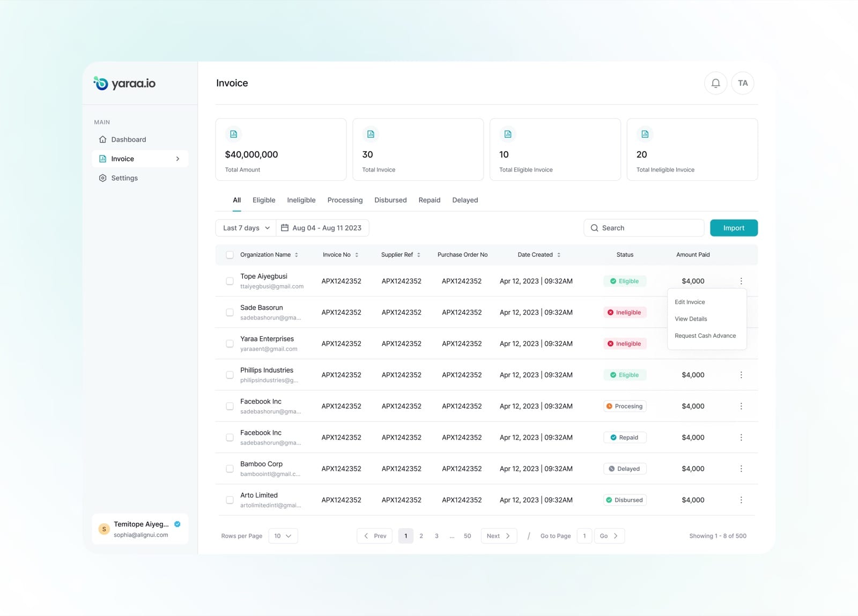Open the three-dot menu for Bamboo Corp
Screen dimensions: 858x616
click(741, 469)
